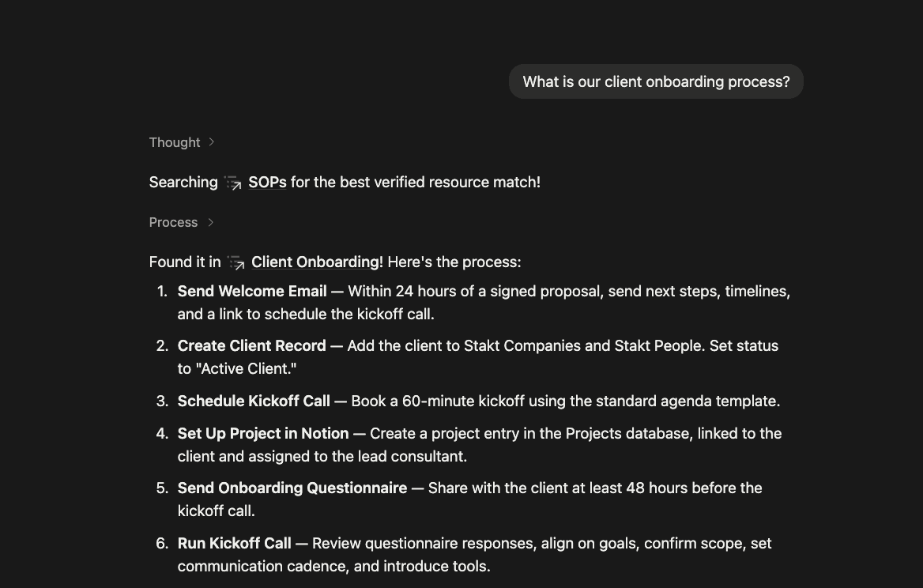
Task: Click the chevron next to Thought
Action: [211, 142]
